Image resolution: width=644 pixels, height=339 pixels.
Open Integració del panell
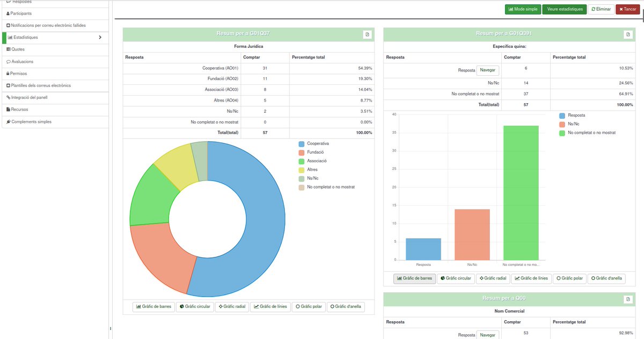coord(55,98)
